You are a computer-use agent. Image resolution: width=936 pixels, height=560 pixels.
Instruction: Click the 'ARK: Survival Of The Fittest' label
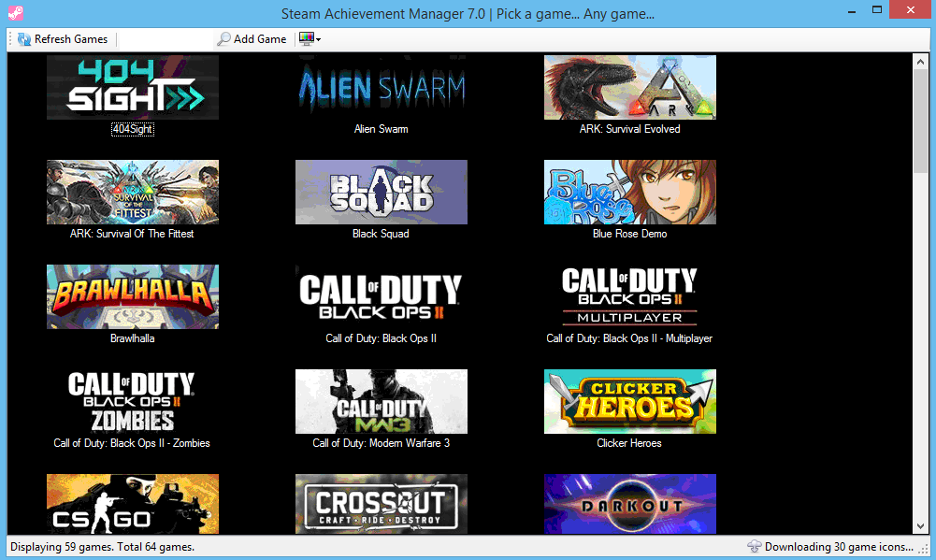pyautogui.click(x=132, y=234)
